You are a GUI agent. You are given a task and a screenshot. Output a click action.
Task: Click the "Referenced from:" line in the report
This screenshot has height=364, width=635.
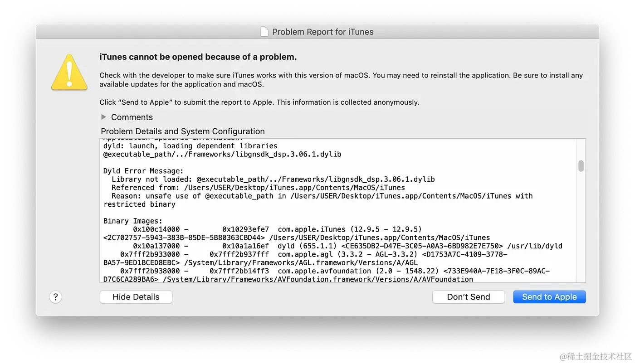[x=258, y=187]
